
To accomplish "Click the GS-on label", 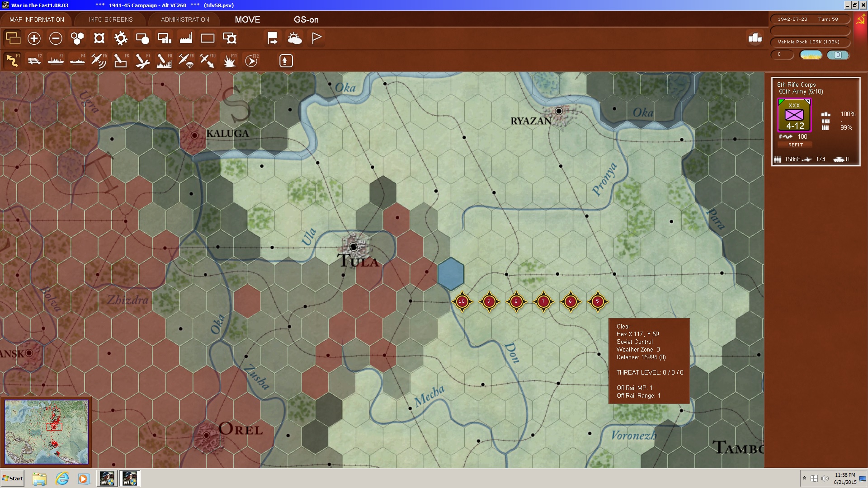I will tap(306, 19).
